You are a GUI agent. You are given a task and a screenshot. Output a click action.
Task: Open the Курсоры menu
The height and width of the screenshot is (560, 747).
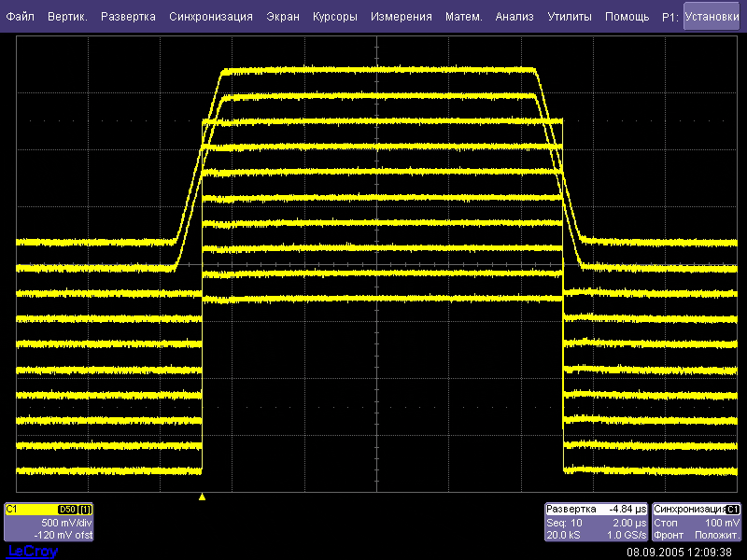coord(337,17)
